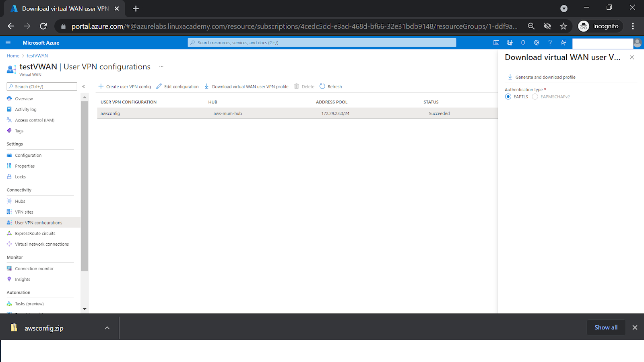Expand options for awsconfig.zip download
This screenshot has height=362, width=644.
(107, 328)
